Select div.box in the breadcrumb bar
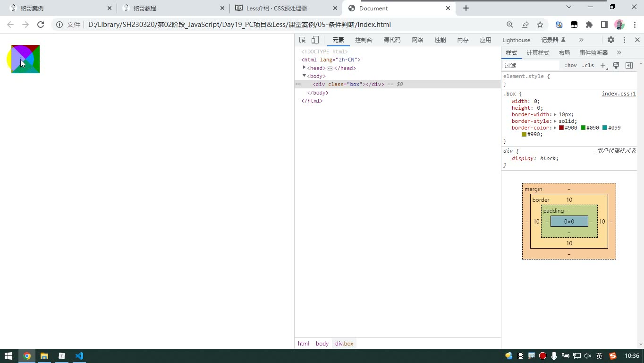 [344, 344]
